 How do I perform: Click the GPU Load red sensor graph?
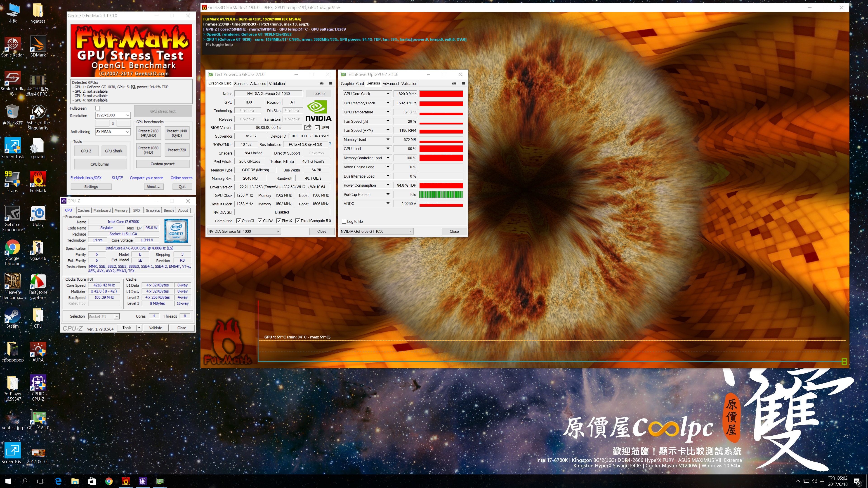point(441,148)
